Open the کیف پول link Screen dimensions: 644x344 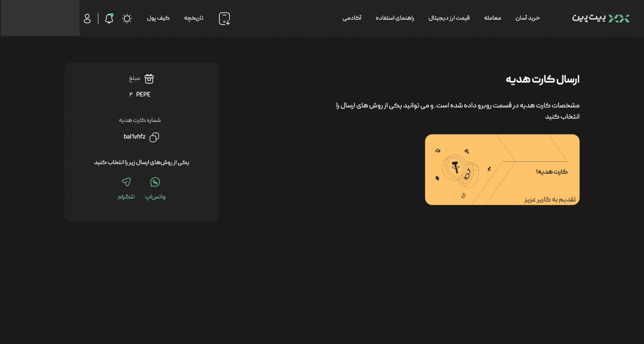pos(158,18)
